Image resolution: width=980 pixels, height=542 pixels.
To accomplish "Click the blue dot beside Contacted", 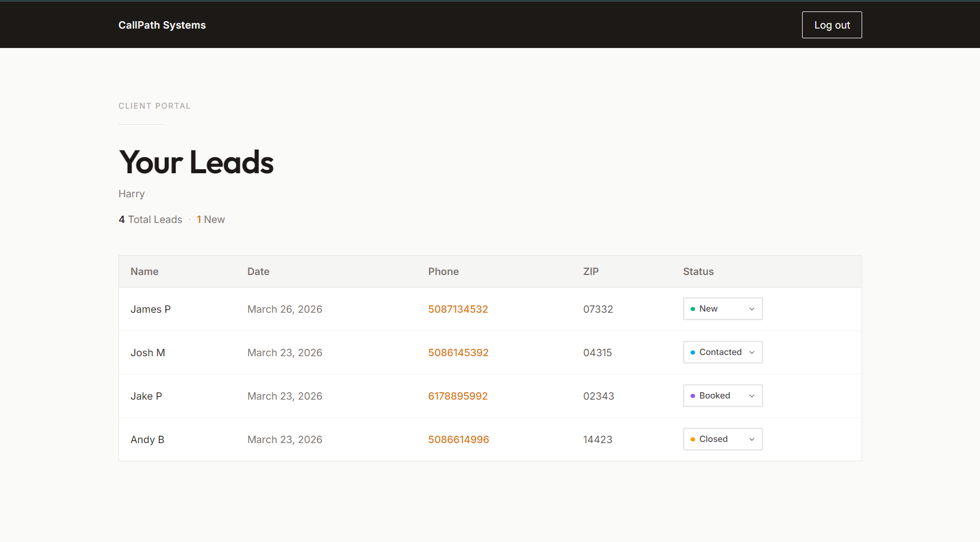I will tap(693, 352).
